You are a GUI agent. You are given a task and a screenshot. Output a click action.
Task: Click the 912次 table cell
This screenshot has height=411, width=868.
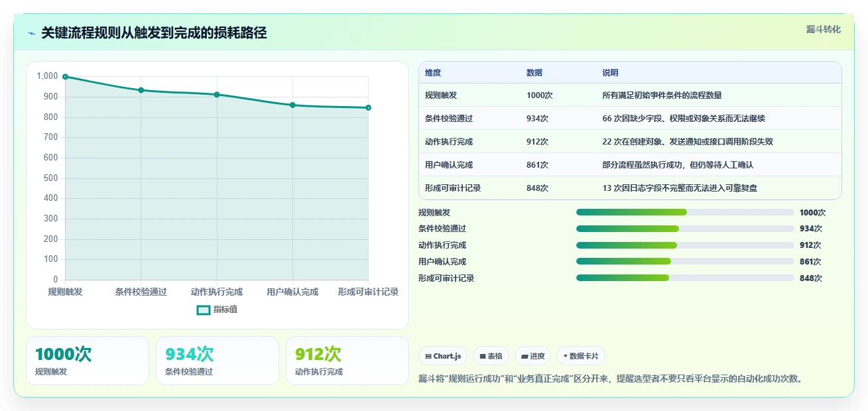click(537, 142)
